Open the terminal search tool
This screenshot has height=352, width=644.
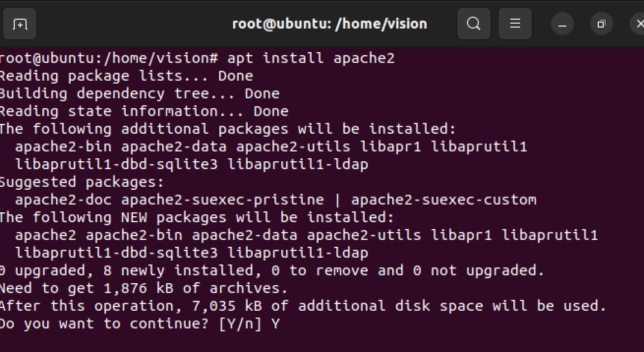[x=474, y=24]
